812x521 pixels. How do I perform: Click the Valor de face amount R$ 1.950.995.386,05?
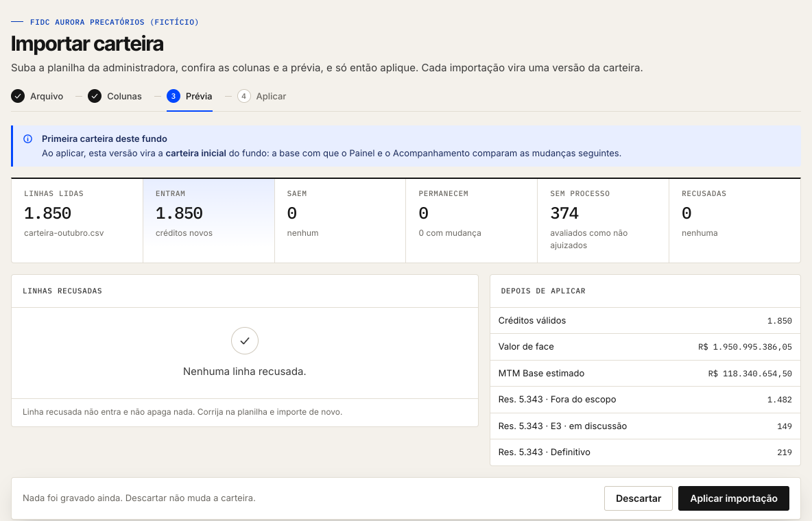(745, 347)
